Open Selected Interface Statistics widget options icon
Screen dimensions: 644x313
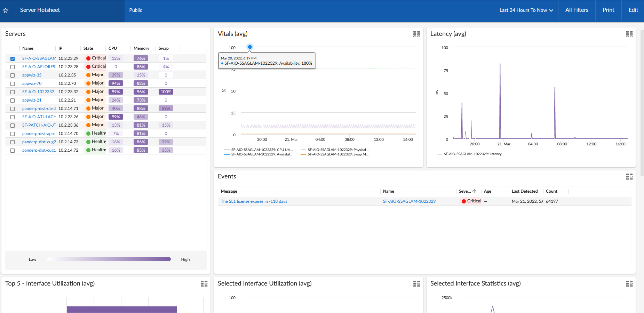coord(629,284)
